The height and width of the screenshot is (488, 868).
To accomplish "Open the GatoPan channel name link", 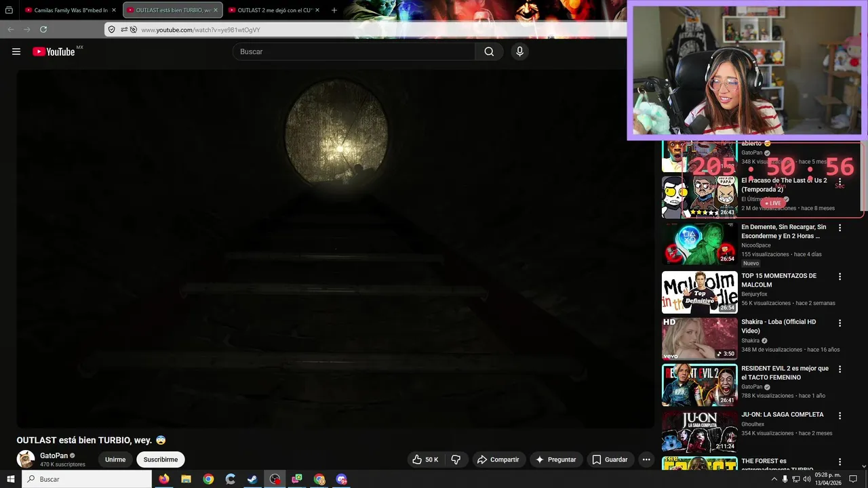I will 54,455.
